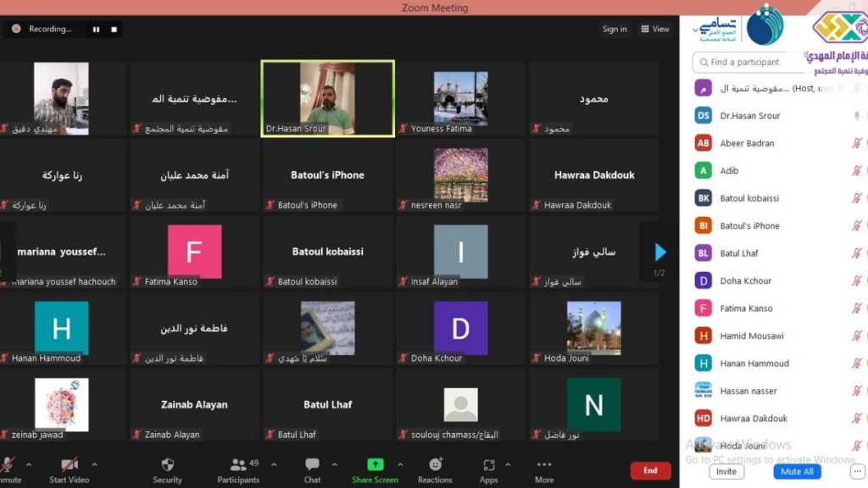The image size is (868, 488).
Task: Click the Find a participant search field
Action: (746, 62)
